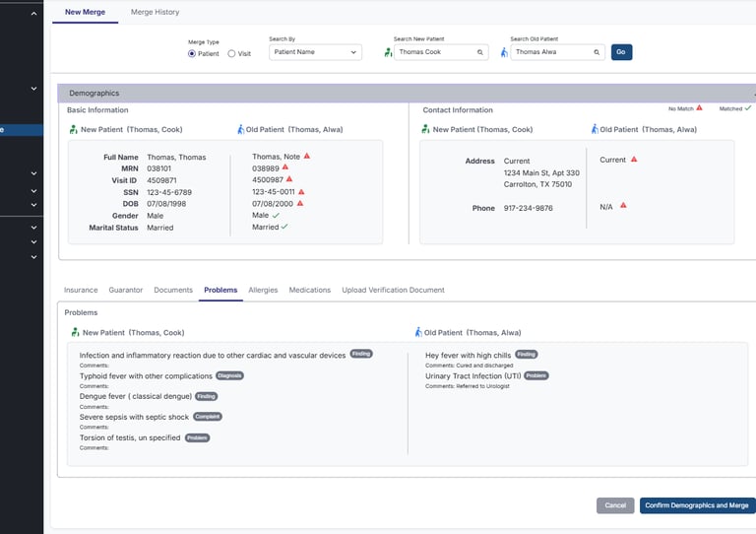Viewport: 756px width, 534px height.
Task: Click the green new patient icon beside the search field
Action: click(x=388, y=52)
